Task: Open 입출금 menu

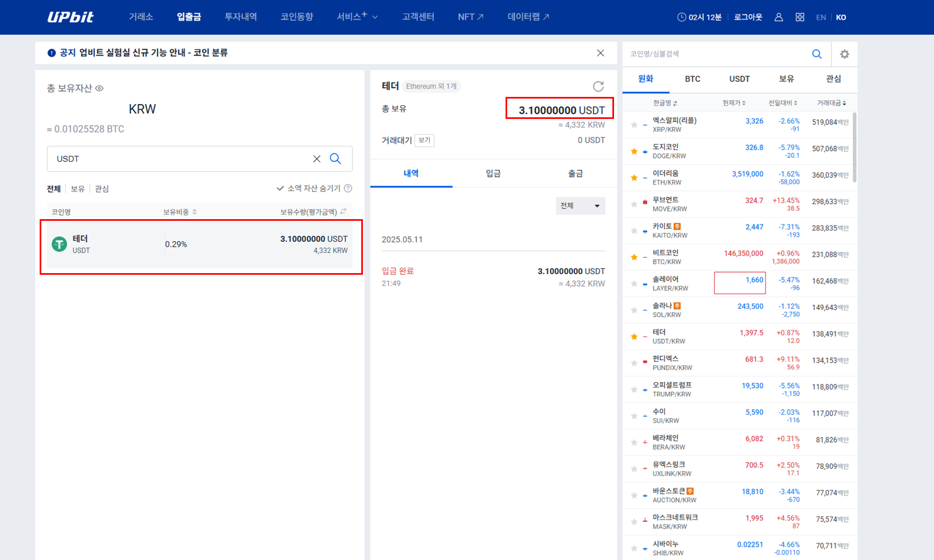Action: [x=189, y=17]
